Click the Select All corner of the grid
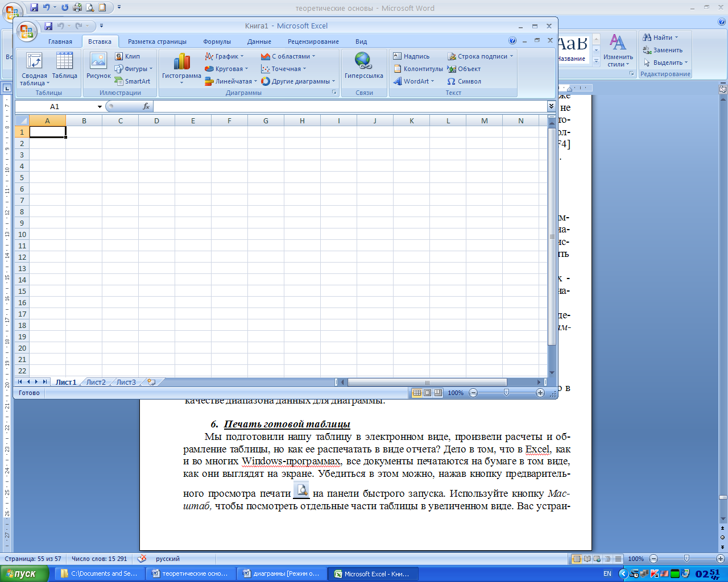This screenshot has width=728, height=582. pos(22,120)
